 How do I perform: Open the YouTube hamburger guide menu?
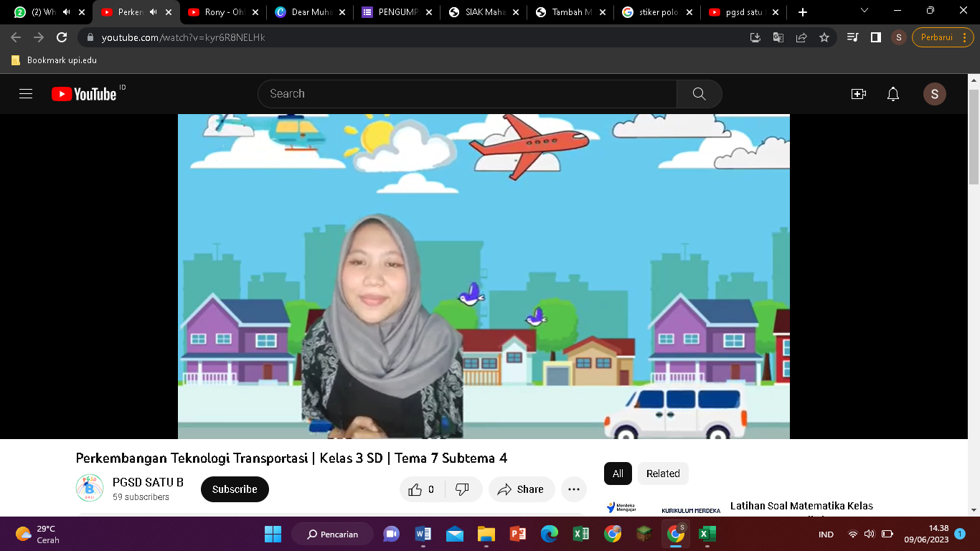(26, 94)
